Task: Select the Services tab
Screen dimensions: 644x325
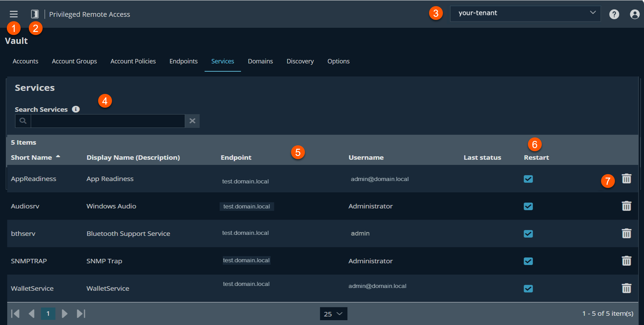Action: click(x=222, y=61)
